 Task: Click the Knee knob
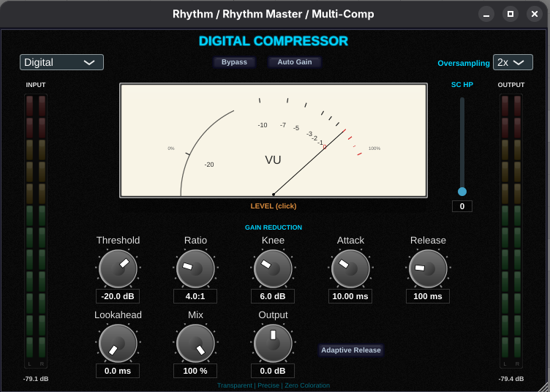(x=273, y=268)
